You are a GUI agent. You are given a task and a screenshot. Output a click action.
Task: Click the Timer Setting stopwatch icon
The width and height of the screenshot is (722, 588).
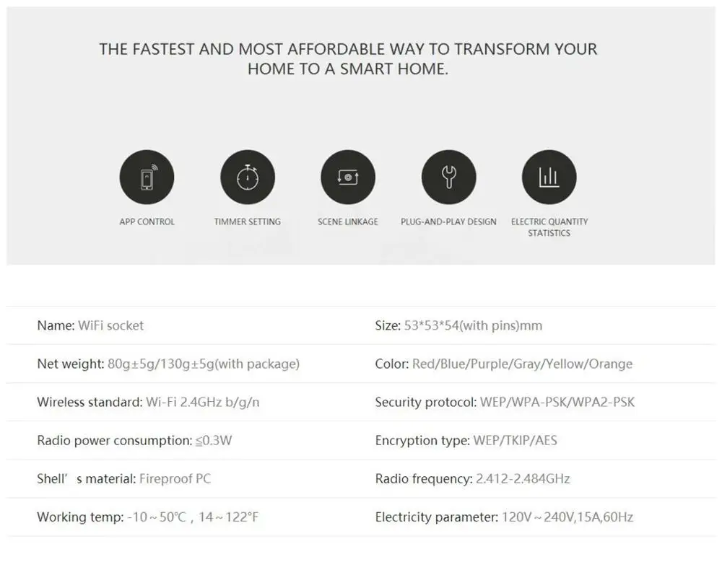click(248, 177)
